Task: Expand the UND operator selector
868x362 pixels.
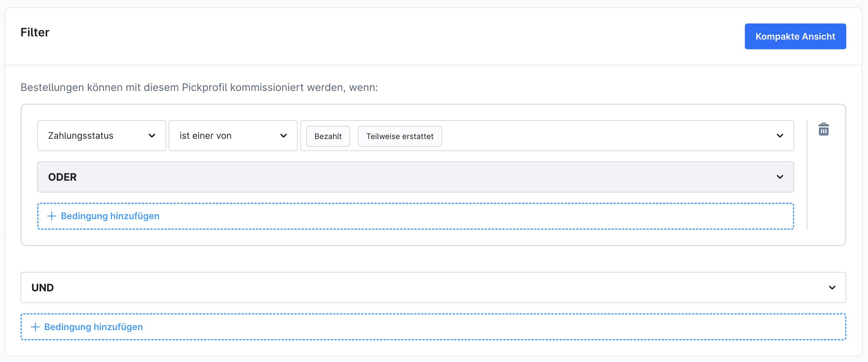Action: pos(404,287)
